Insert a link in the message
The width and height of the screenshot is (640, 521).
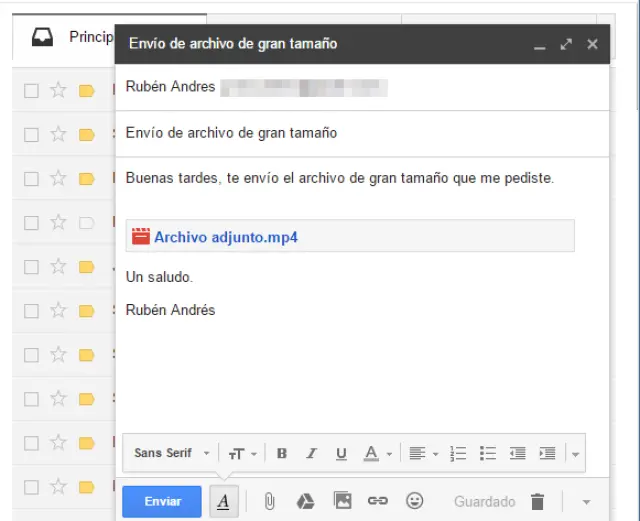pyautogui.click(x=377, y=502)
